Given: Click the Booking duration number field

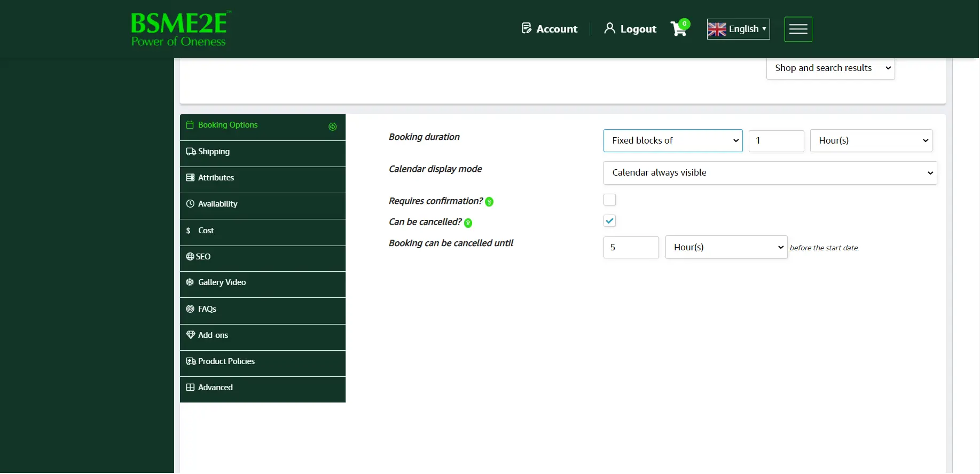Looking at the screenshot, I should point(776,141).
